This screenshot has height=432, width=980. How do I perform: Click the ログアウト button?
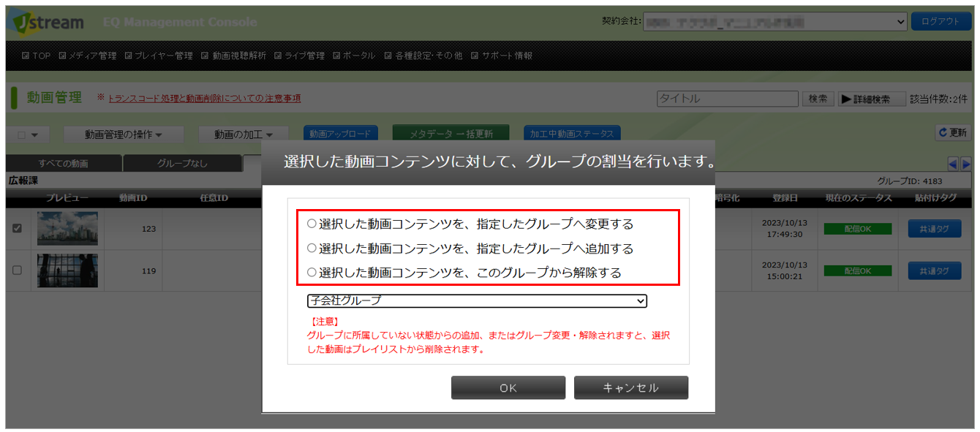(x=941, y=22)
